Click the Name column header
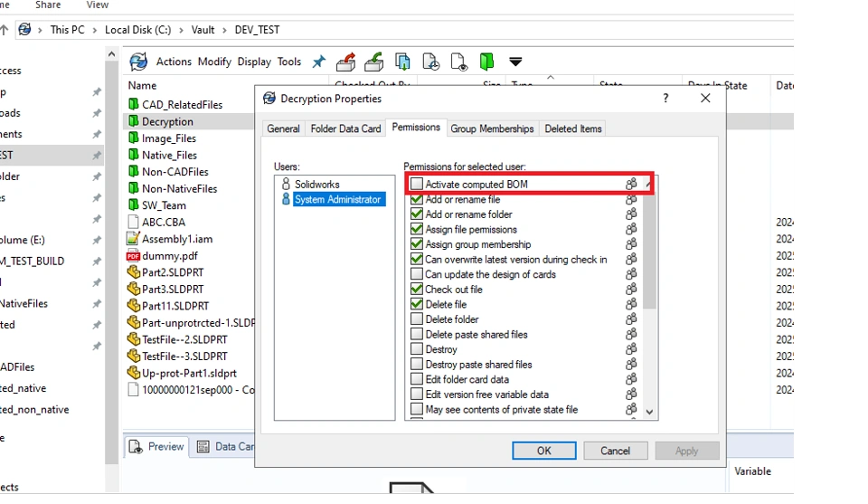Image resolution: width=868 pixels, height=504 pixels. 142,85
